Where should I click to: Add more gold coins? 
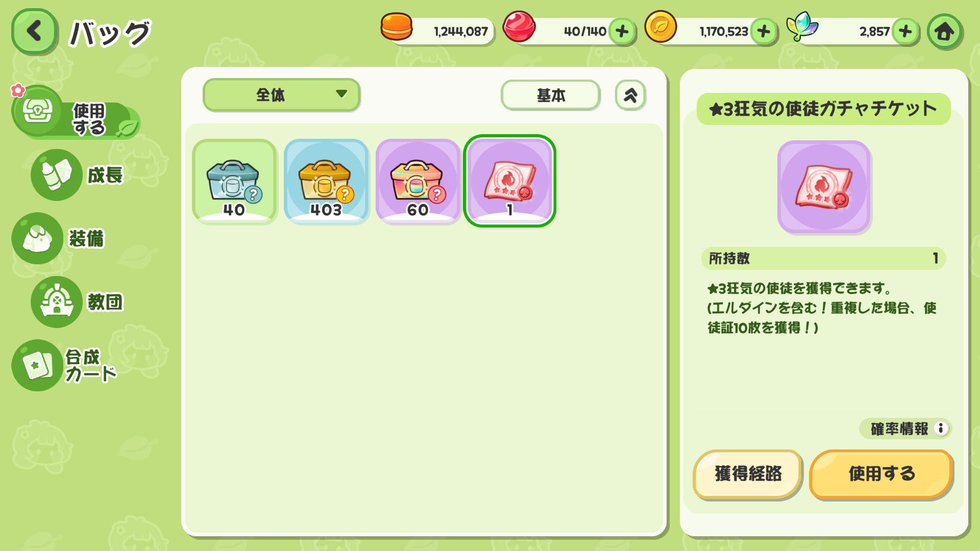click(x=764, y=32)
